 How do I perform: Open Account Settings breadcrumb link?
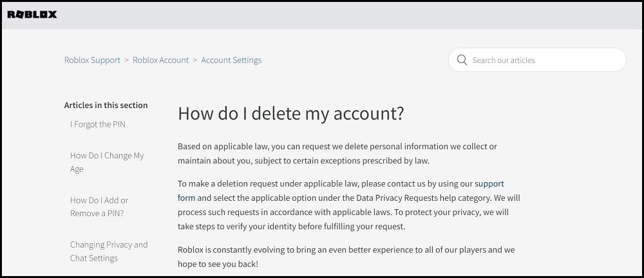point(231,60)
